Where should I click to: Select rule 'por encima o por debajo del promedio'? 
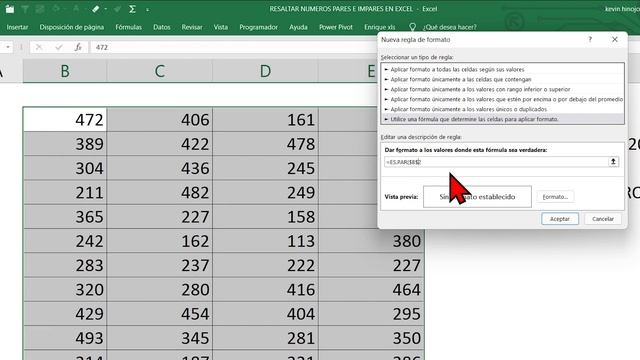click(x=502, y=99)
